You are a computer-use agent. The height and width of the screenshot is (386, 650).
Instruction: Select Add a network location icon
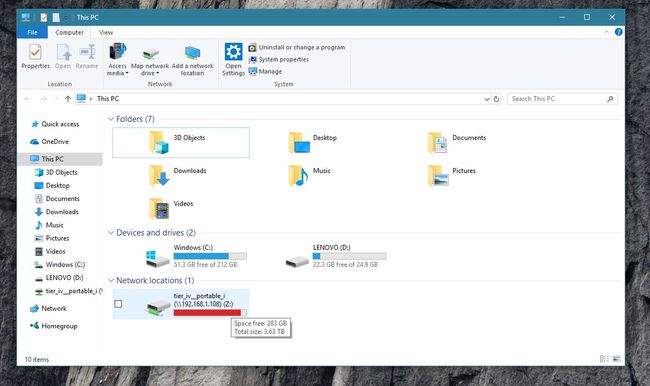(x=192, y=53)
